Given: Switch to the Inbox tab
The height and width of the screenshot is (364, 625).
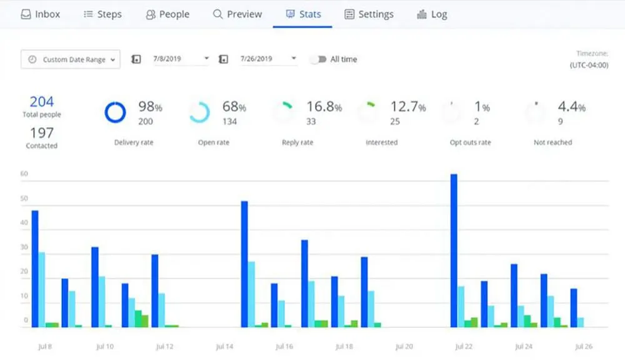Looking at the screenshot, I should tap(41, 14).
